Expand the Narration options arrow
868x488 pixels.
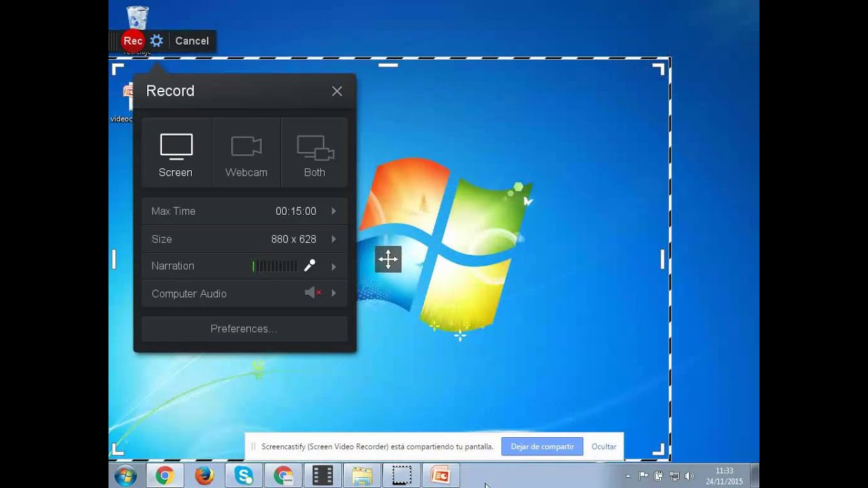coord(334,266)
